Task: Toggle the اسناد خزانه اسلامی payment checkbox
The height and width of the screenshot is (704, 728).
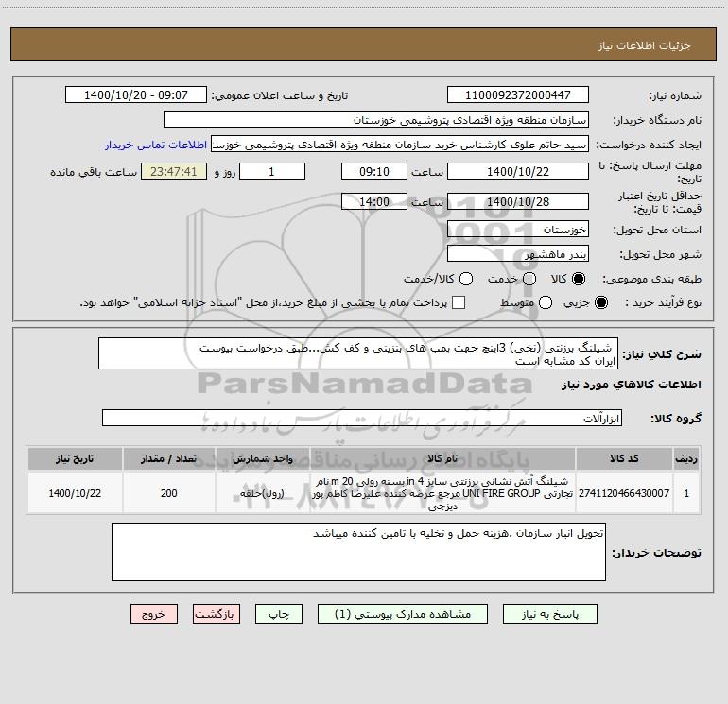Action: pos(459,302)
